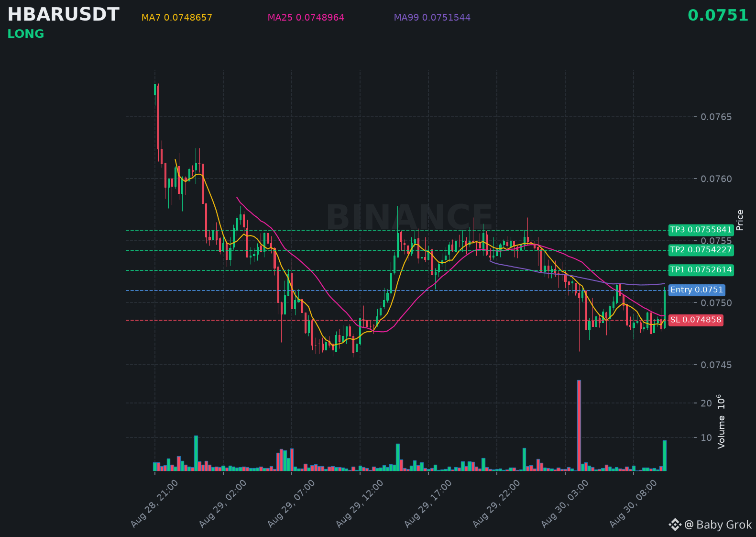
Task: Click the current price 0.0751 in header
Action: (718, 15)
